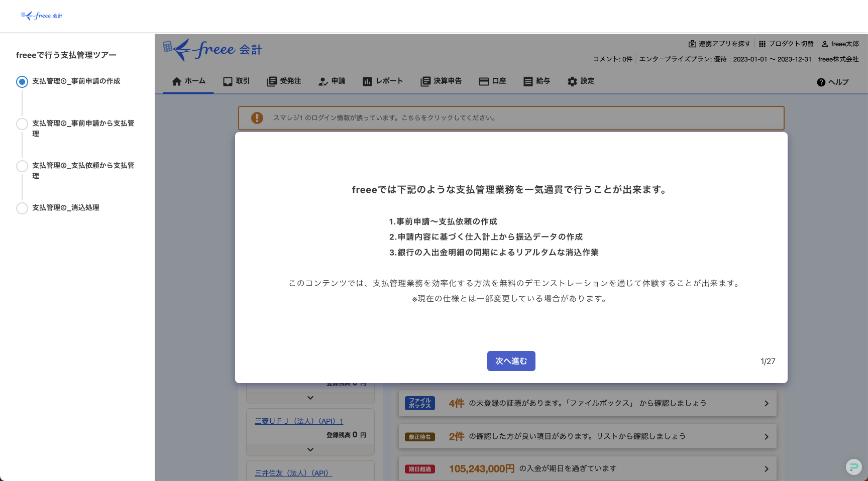Viewport: 868px width, 481px height.
Task: Click the 1/27 page counter
Action: point(768,362)
